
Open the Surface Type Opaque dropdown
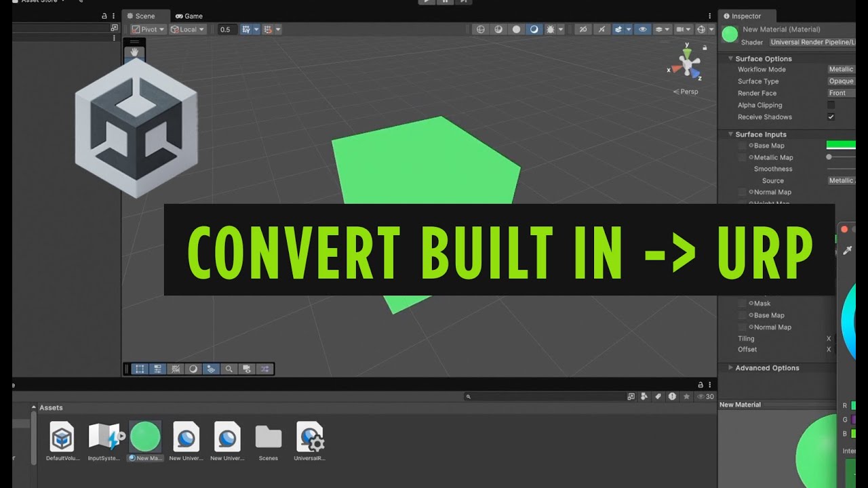[841, 81]
